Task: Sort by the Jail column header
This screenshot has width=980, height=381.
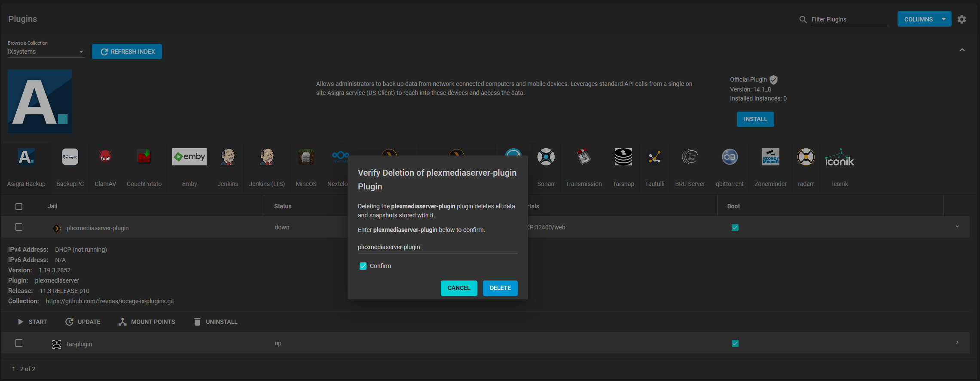Action: click(x=52, y=206)
